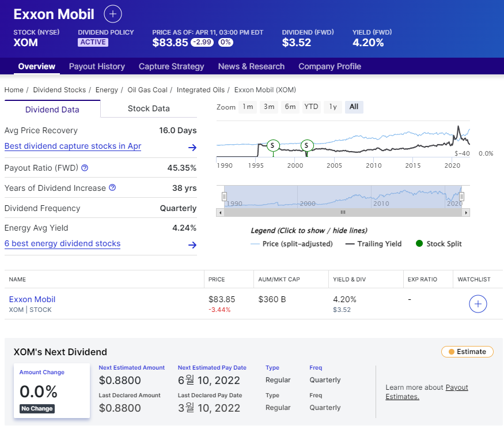Open the Company Profile tab

click(x=330, y=67)
